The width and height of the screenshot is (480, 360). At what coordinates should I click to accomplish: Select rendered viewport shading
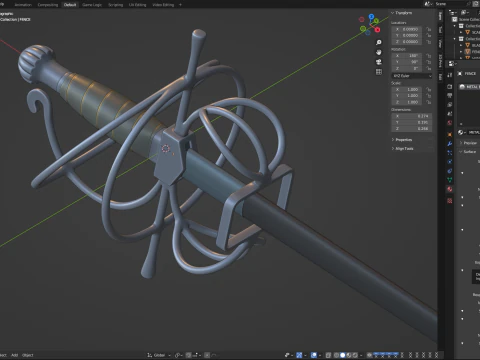(355, 355)
